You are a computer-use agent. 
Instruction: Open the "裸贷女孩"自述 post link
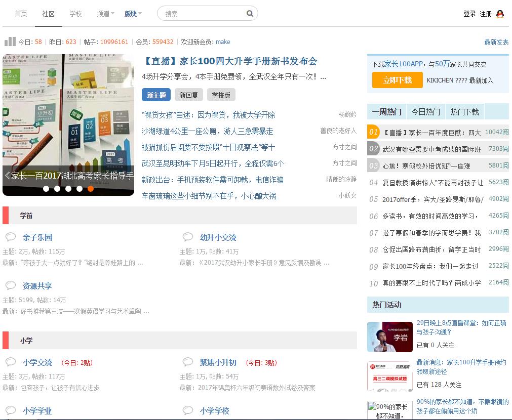(x=208, y=115)
